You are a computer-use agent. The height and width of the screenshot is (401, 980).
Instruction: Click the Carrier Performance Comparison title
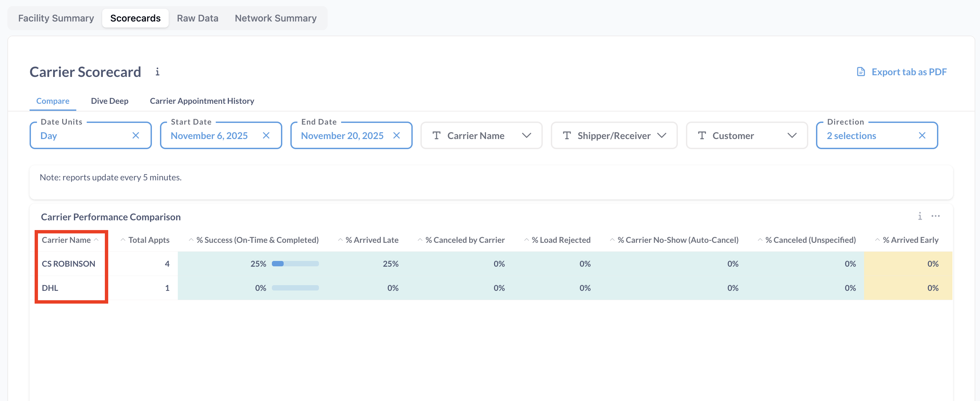[x=111, y=217]
